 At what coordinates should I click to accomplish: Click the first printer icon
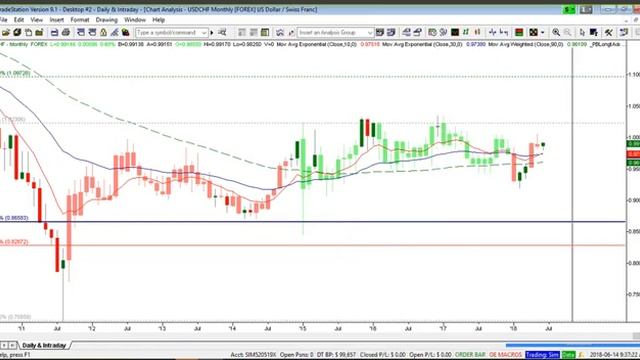pos(54,32)
